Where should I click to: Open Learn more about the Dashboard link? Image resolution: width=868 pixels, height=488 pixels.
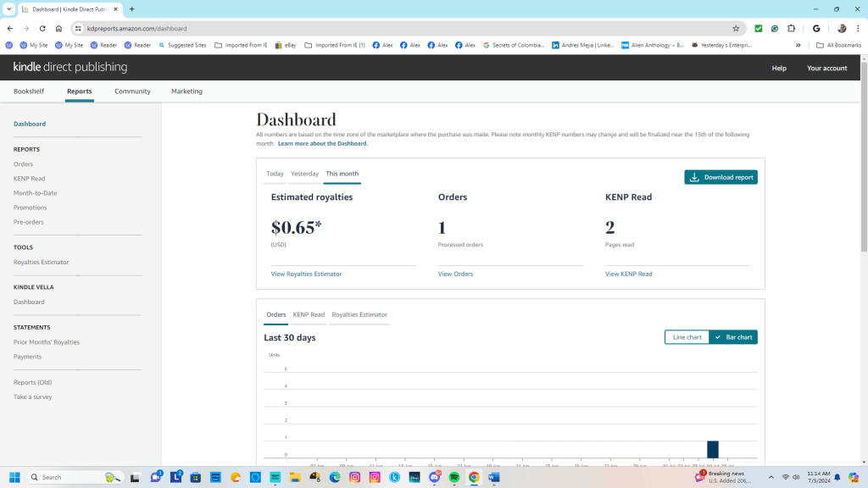[322, 144]
